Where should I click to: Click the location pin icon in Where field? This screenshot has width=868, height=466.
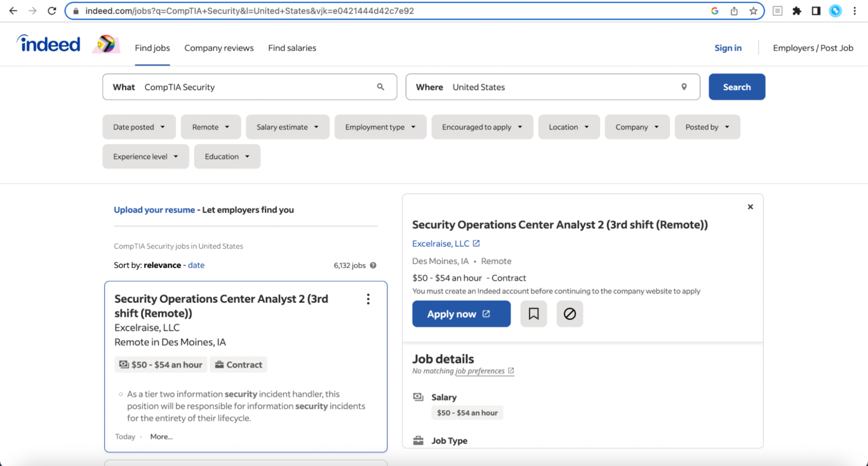[x=684, y=87]
